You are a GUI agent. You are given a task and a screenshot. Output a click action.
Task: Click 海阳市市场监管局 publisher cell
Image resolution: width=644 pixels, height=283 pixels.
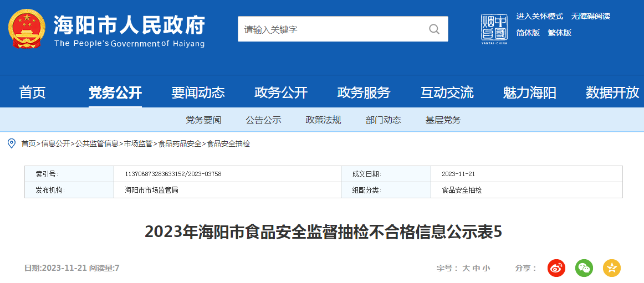pos(151,191)
